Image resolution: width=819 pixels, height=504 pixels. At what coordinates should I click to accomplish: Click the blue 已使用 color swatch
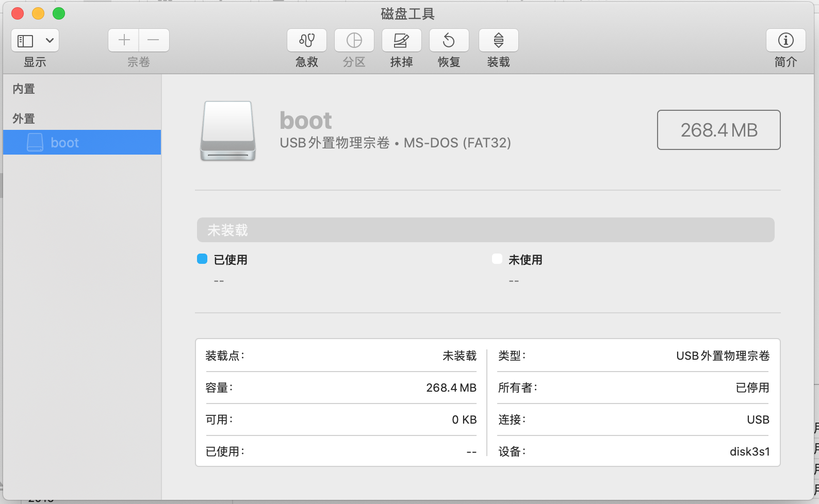202,259
